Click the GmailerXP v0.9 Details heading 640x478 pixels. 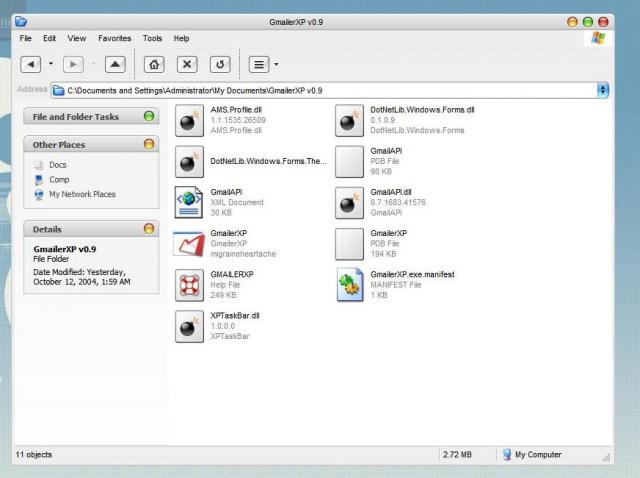65,249
